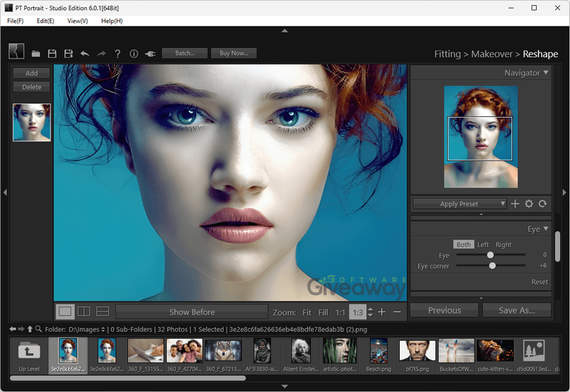The height and width of the screenshot is (392, 570).
Task: Select the Albert Einstein thumbnail in filmstrip
Action: [x=300, y=352]
